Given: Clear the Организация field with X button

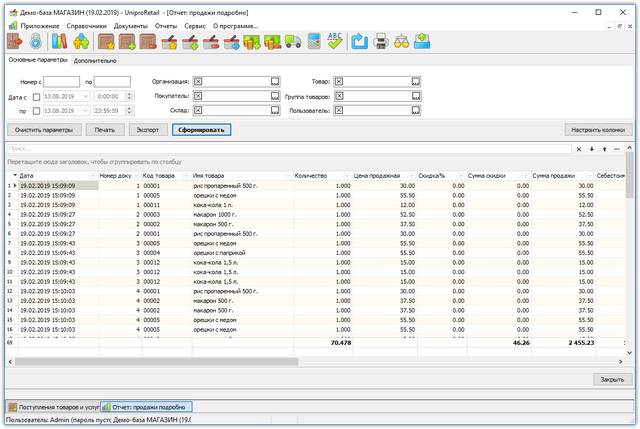Looking at the screenshot, I should 197,82.
